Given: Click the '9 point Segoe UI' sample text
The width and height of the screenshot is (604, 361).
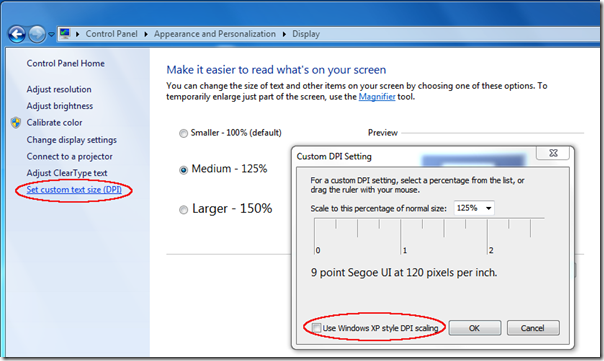Looking at the screenshot, I should [404, 273].
